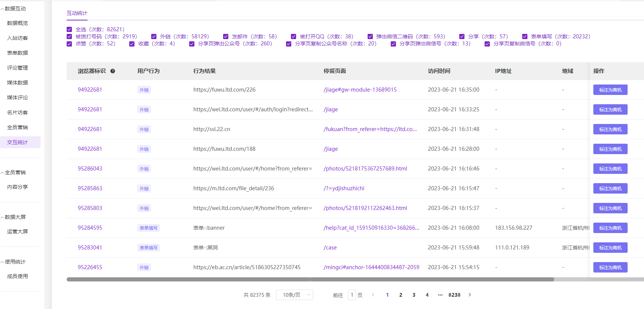This screenshot has height=309, width=644.
Task: Click the table's horizontal scrollbar
Action: coord(310,279)
